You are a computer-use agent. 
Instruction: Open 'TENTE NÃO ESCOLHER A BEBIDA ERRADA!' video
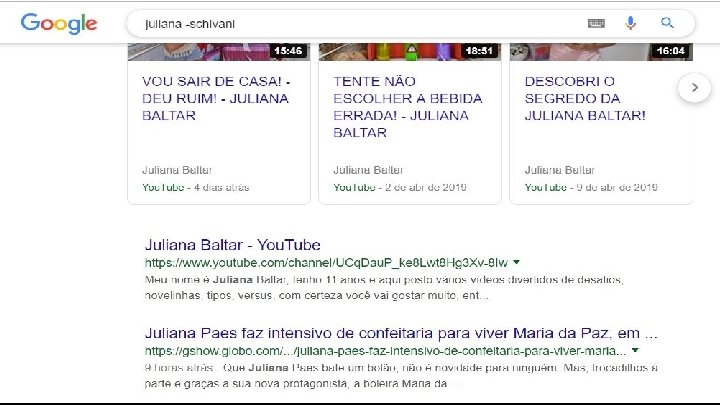tap(408, 107)
